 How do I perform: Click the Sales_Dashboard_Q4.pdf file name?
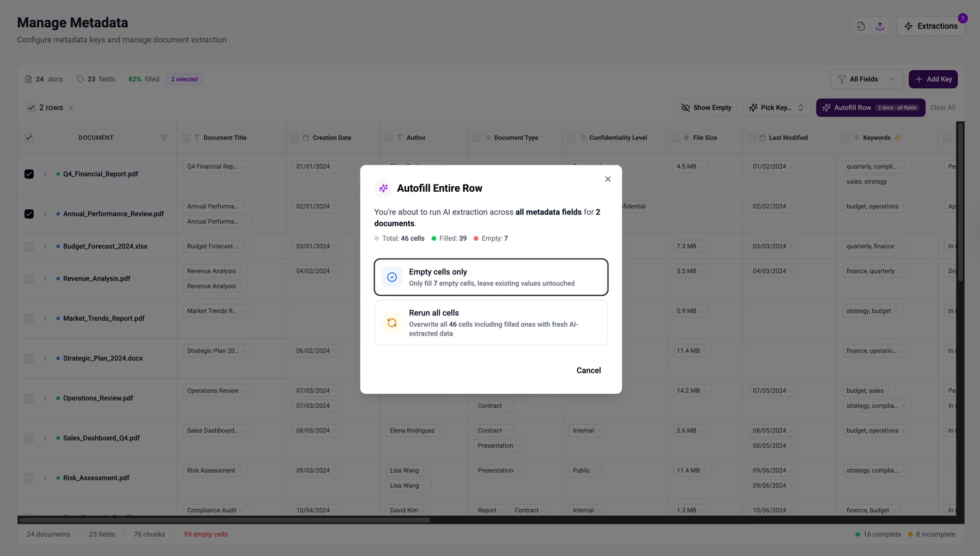(x=101, y=438)
